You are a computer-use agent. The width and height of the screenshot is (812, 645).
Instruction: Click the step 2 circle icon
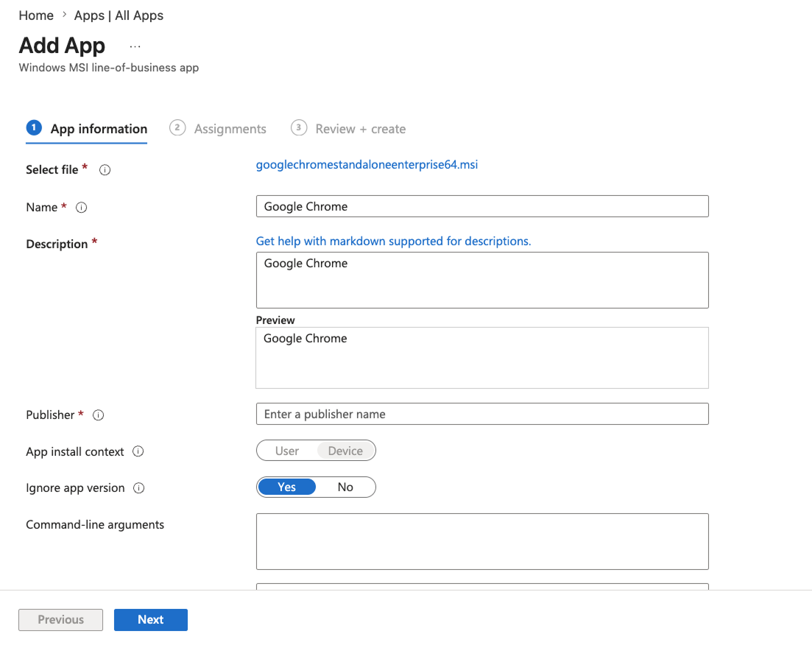click(x=177, y=127)
